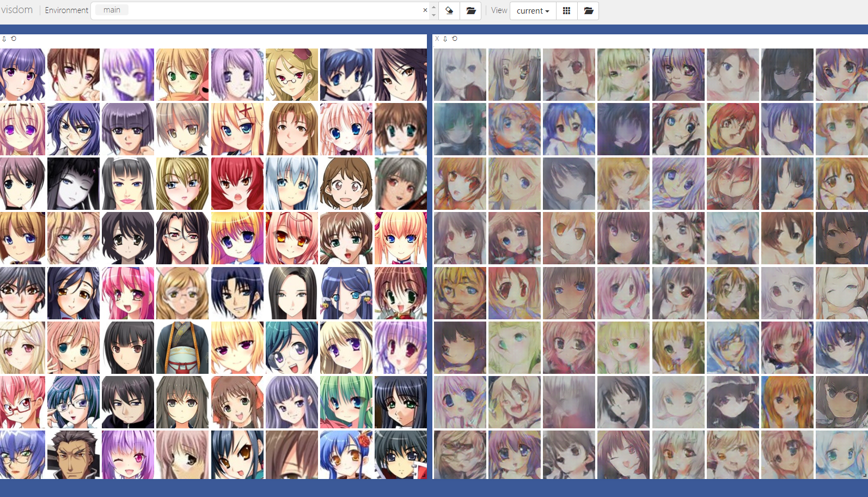Click the visdom logo text
Screen dimensions: 868x497
[x=17, y=10]
